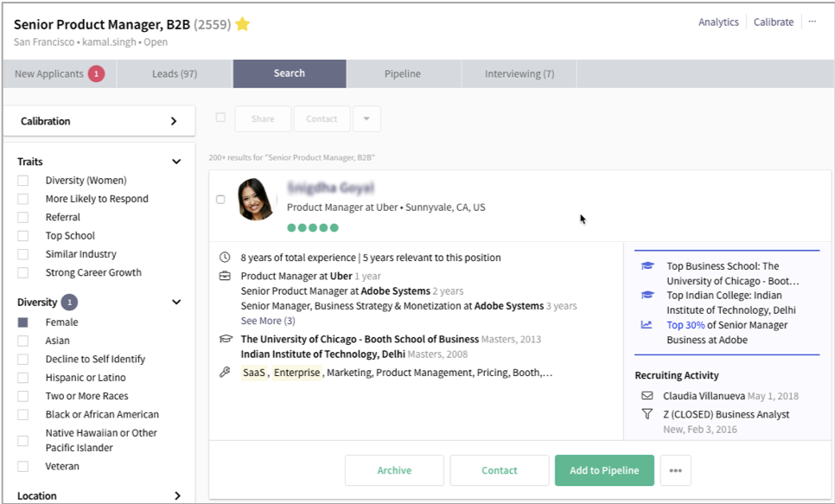Viewport: 835px width, 504px height.
Task: Check the Strong Career Growth trait
Action: point(22,273)
